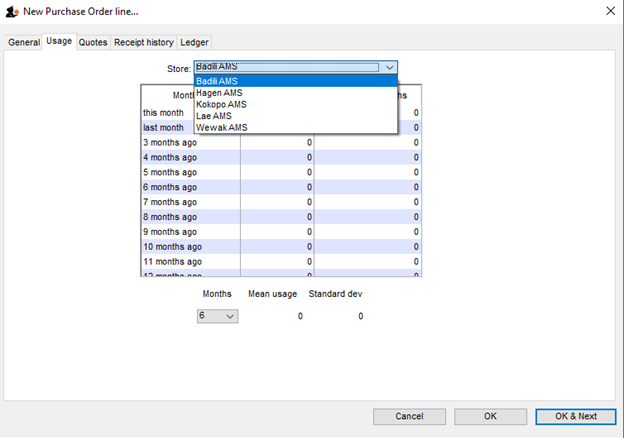Close the New Purchase Order line window

610,11
